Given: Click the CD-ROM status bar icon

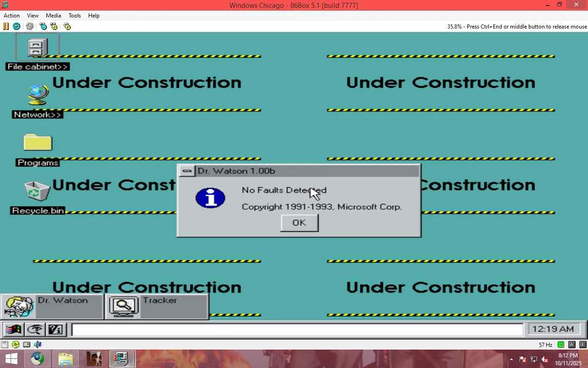Looking at the screenshot, I should click(16, 345).
